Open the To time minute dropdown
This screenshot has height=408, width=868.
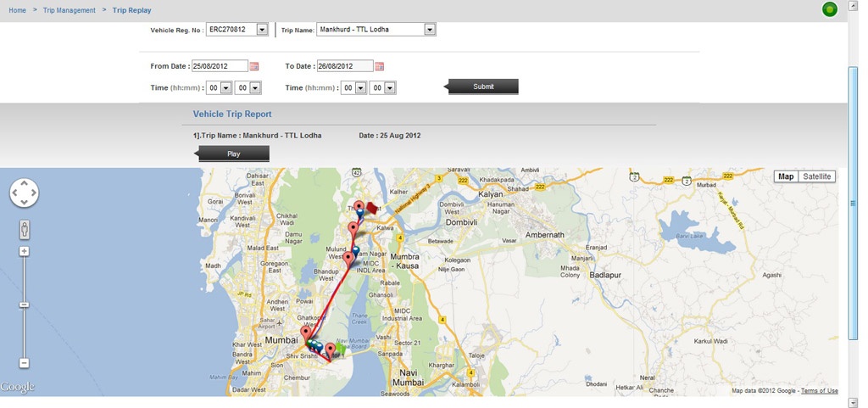pos(390,87)
